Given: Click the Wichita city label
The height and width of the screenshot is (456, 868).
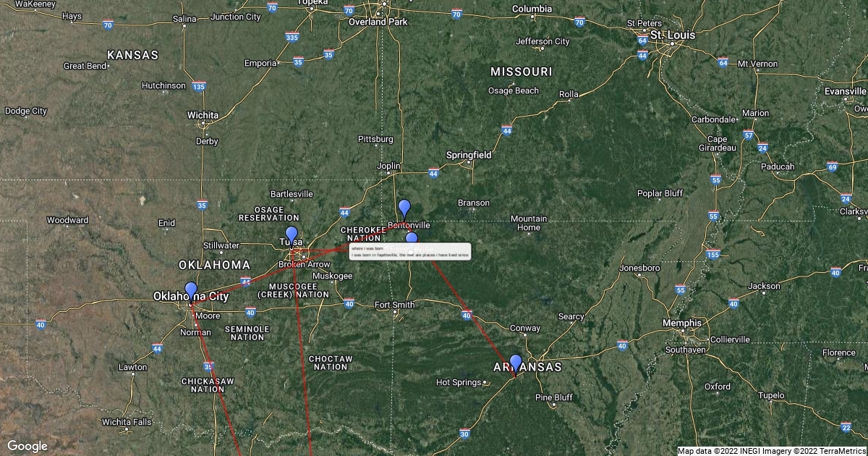Looking at the screenshot, I should [x=203, y=115].
